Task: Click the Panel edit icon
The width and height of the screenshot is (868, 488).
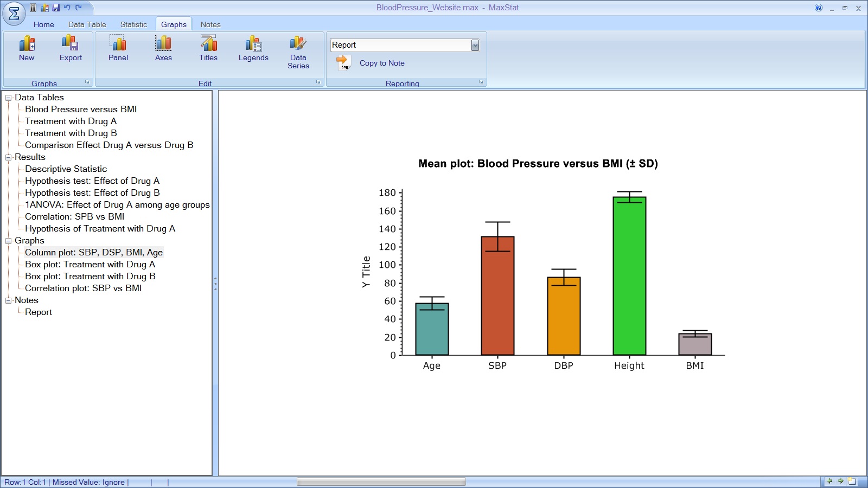Action: tap(118, 49)
